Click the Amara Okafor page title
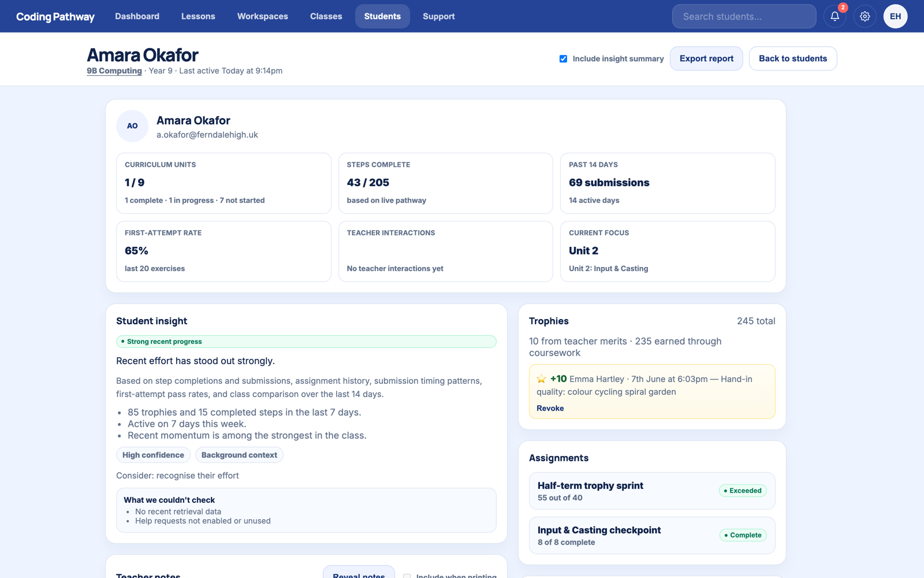924x578 pixels. (x=143, y=55)
